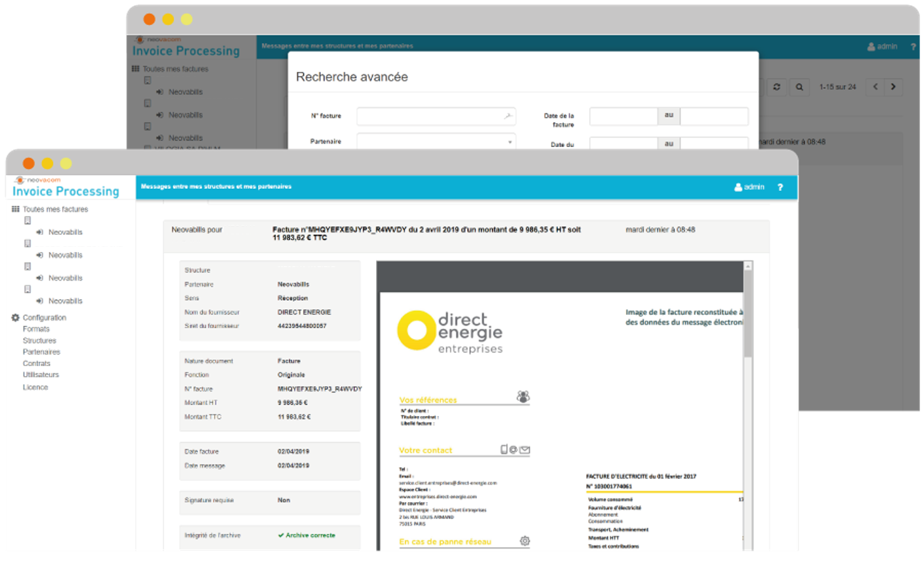The width and height of the screenshot is (924, 565).
Task: Click the Invoice Processing logo in the front window
Action: 66,188
